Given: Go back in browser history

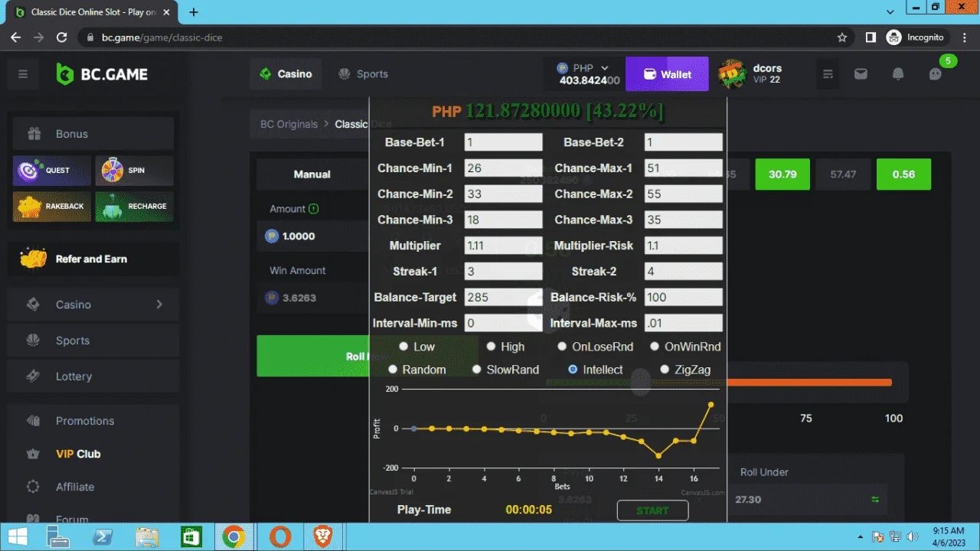Looking at the screenshot, I should click(16, 37).
